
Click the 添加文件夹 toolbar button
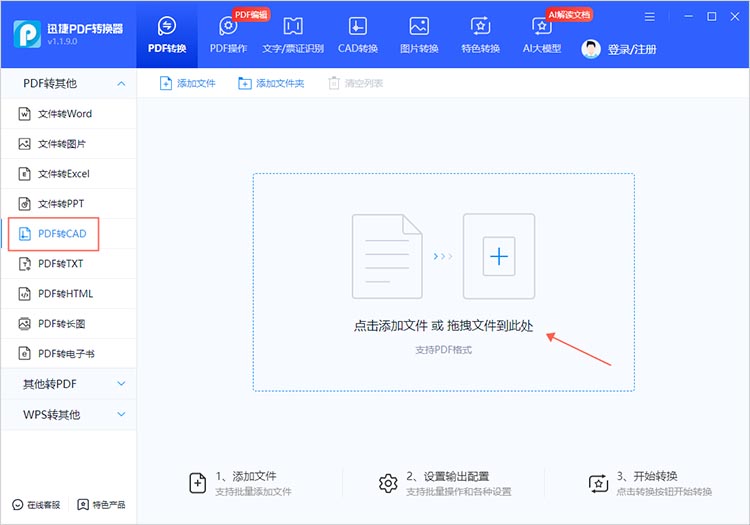271,84
